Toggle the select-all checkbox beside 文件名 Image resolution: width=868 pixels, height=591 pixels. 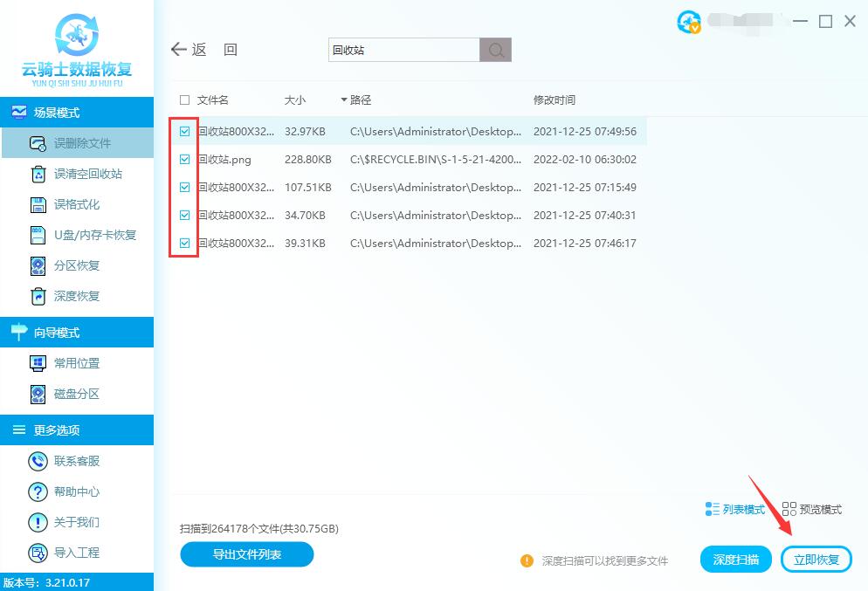click(x=184, y=100)
